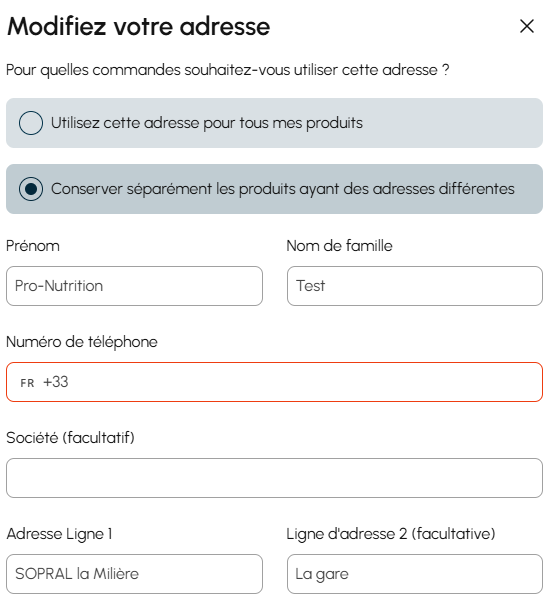Image resolution: width=557 pixels, height=599 pixels.
Task: Close the Modifiez votre adresse dialog
Action: point(527,26)
